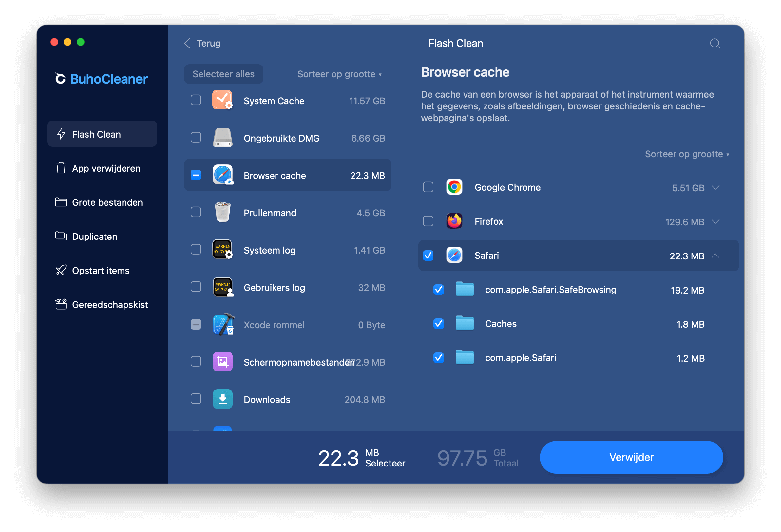The image size is (781, 532).
Task: Click the Verwijder button
Action: point(631,457)
